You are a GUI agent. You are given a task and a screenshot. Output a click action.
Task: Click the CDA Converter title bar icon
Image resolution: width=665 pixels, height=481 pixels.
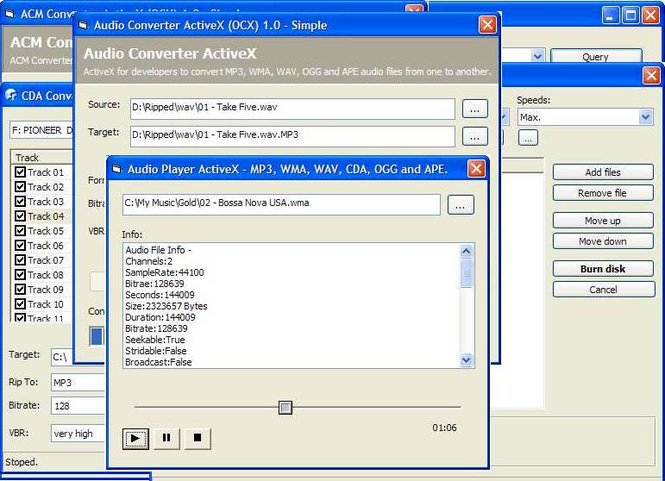11,95
